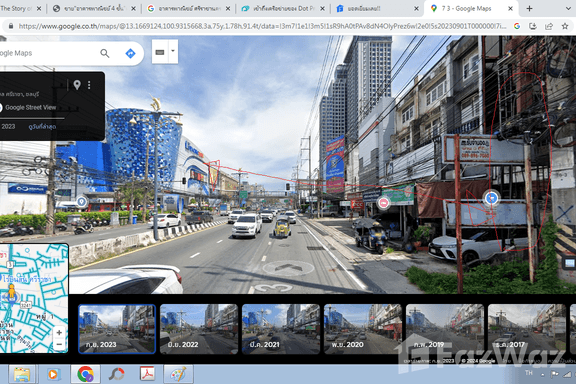Open the media player taskbar icon
The height and width of the screenshot is (384, 576).
click(x=53, y=374)
